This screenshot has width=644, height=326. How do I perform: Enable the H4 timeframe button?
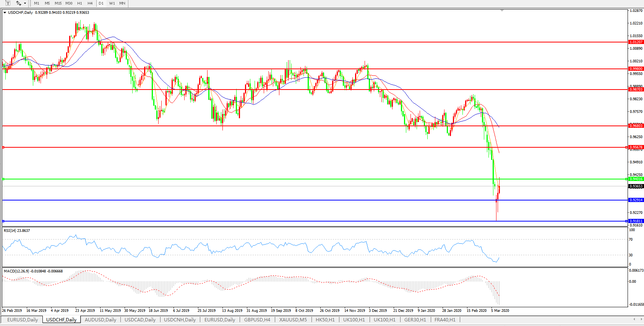click(90, 3)
